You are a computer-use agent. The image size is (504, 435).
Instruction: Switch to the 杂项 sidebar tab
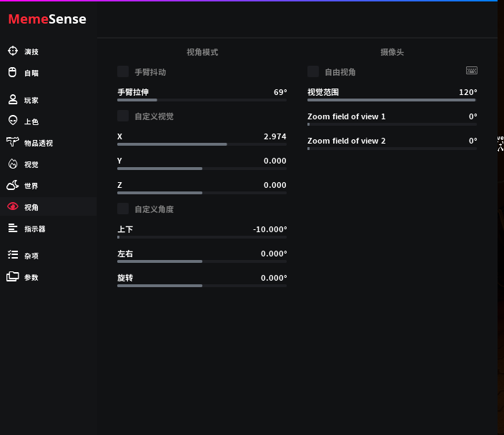coord(31,255)
